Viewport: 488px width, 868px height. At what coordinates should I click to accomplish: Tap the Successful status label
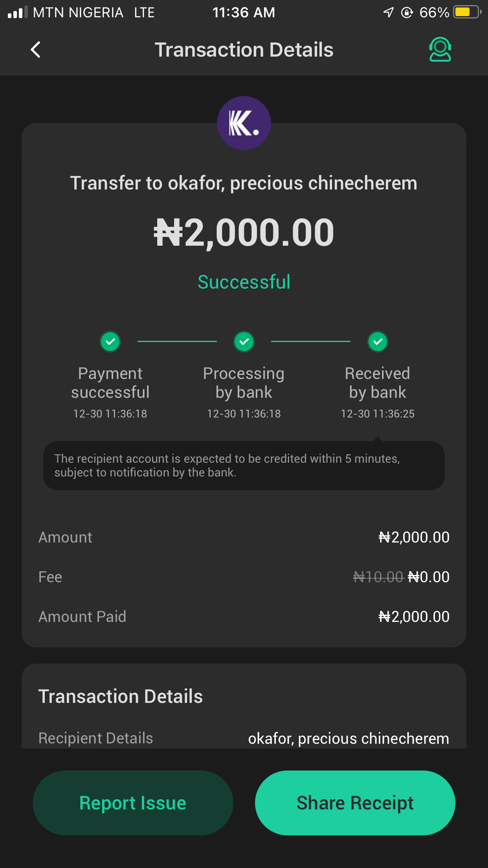tap(244, 282)
